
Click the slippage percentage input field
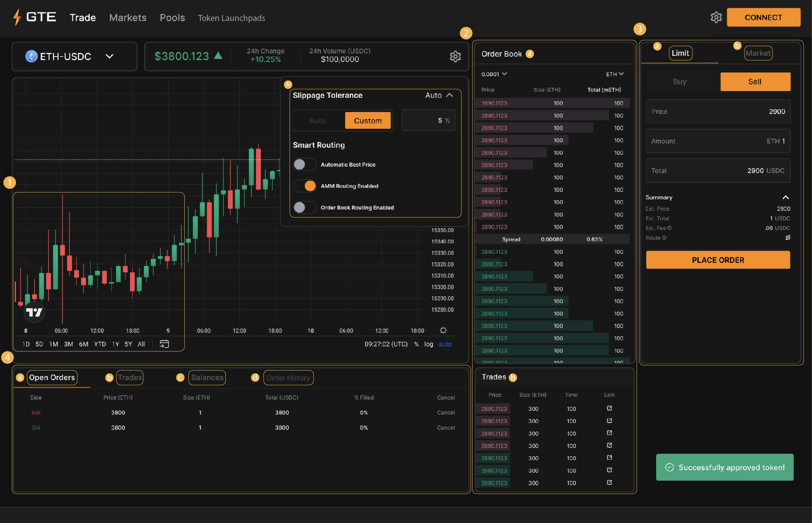coord(428,121)
